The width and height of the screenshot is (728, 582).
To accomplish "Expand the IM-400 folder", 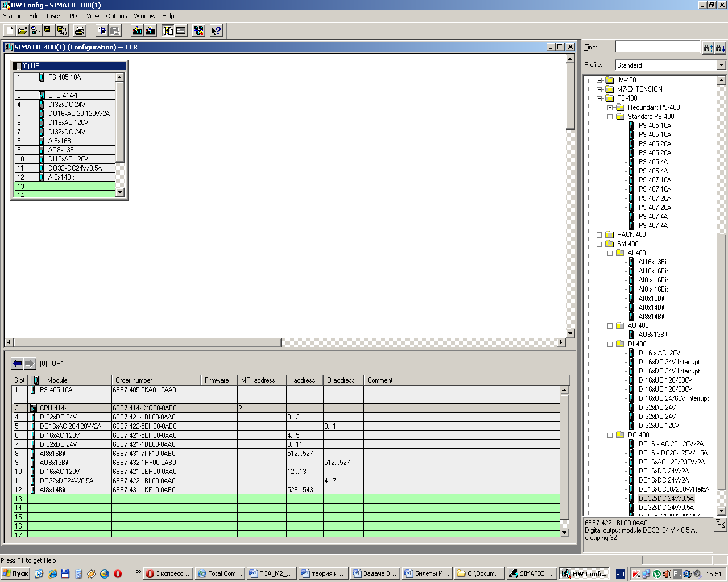I will [x=599, y=80].
